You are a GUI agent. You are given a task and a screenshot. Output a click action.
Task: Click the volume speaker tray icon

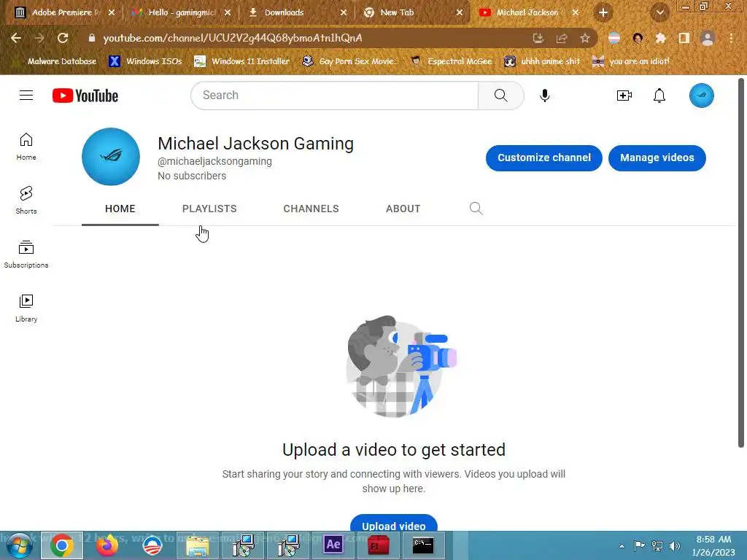(x=675, y=545)
